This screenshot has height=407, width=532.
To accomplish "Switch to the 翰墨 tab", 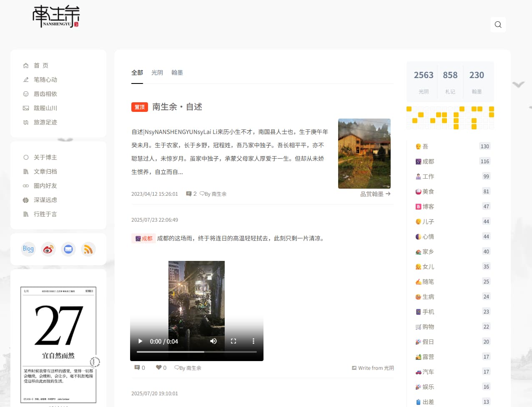I will tap(177, 73).
